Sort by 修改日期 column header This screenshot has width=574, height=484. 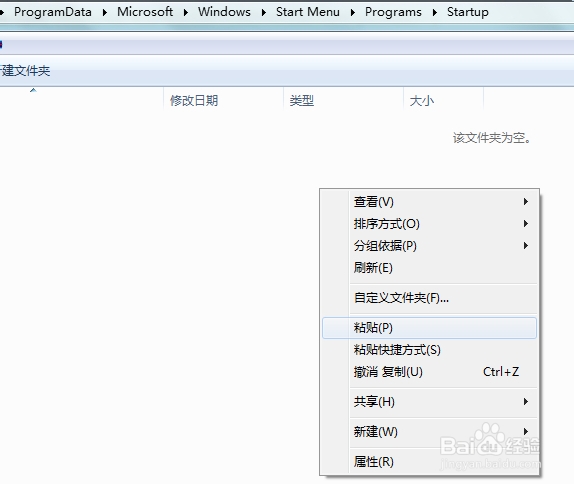pos(223,101)
